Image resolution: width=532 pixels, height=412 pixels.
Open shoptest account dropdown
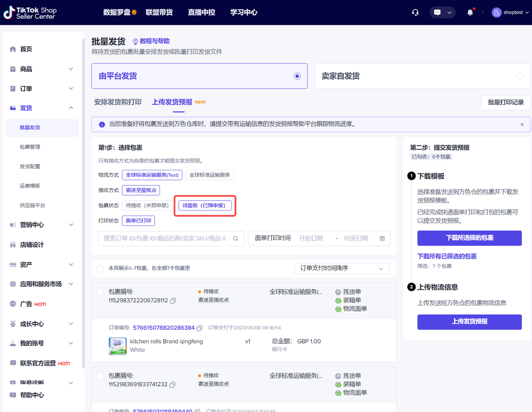(x=510, y=12)
